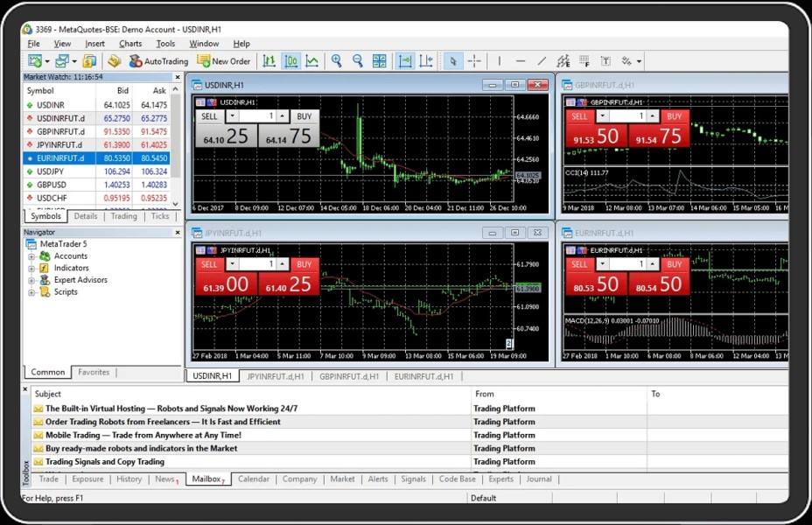812x525 pixels.
Task: Switch chart to candlesticks view
Action: point(290,61)
